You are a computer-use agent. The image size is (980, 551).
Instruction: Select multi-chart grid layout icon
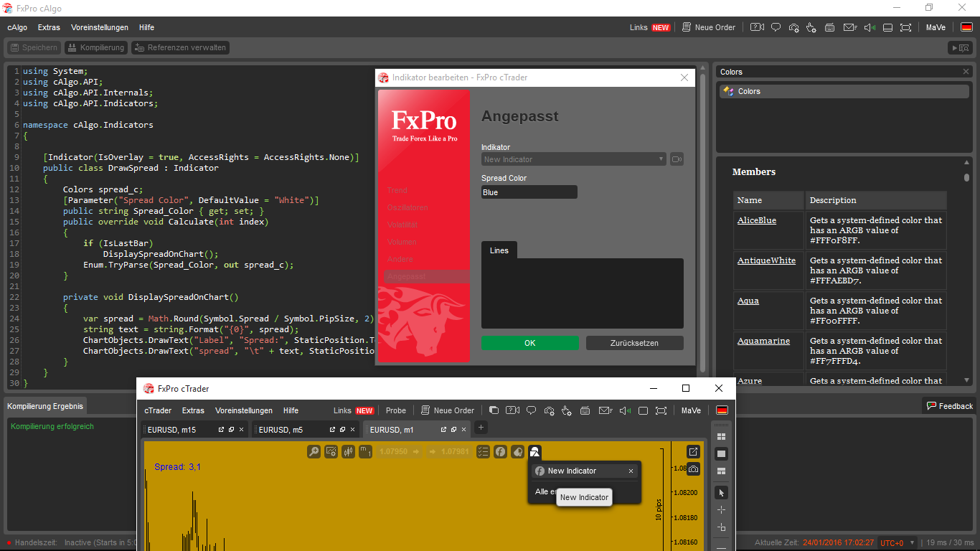click(722, 436)
